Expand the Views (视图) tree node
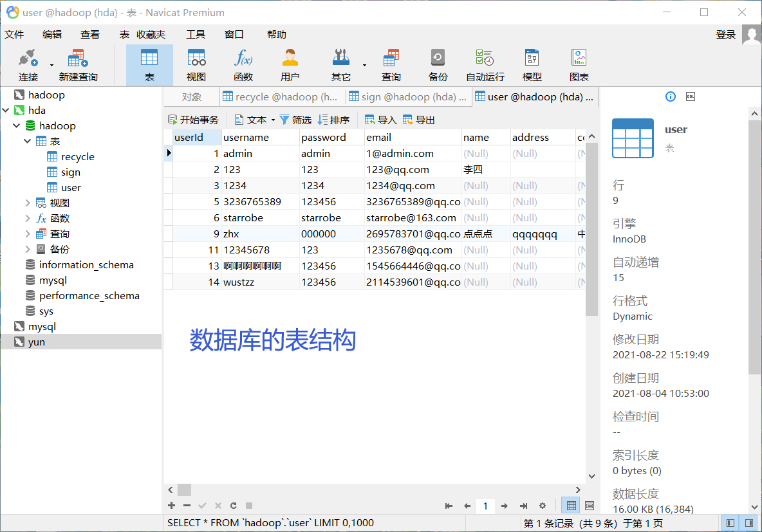Screen dimensions: 762x532 [27, 203]
